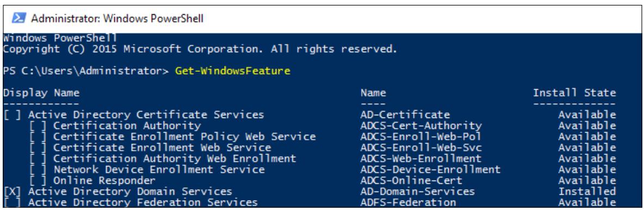The image size is (644, 211).
Task: Click Certificate Enrollment Web Service row
Action: pos(309,147)
